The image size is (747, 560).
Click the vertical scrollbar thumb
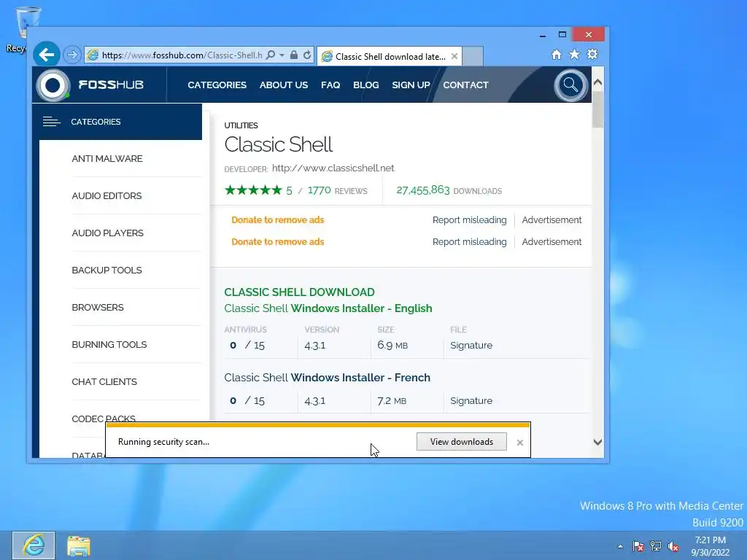tap(597, 109)
